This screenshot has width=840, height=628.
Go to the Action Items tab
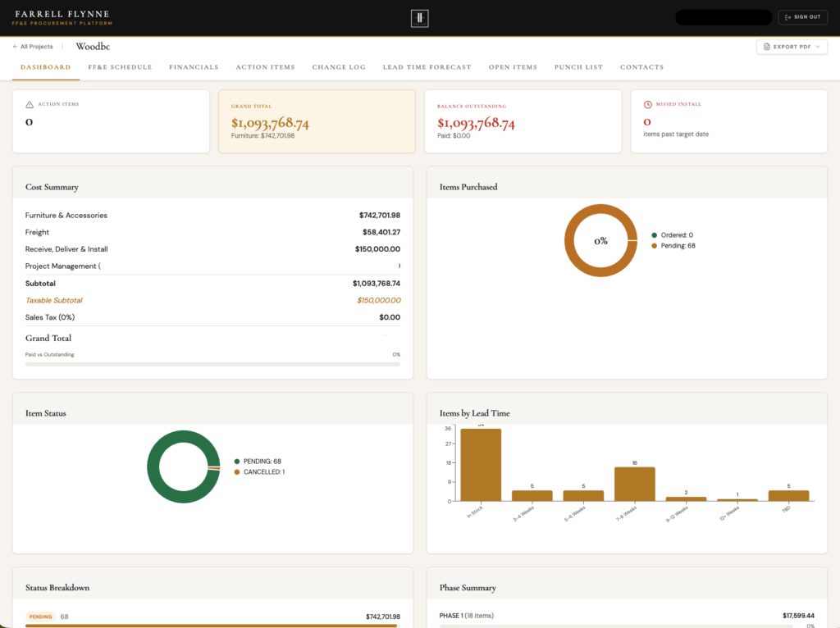[x=265, y=67]
